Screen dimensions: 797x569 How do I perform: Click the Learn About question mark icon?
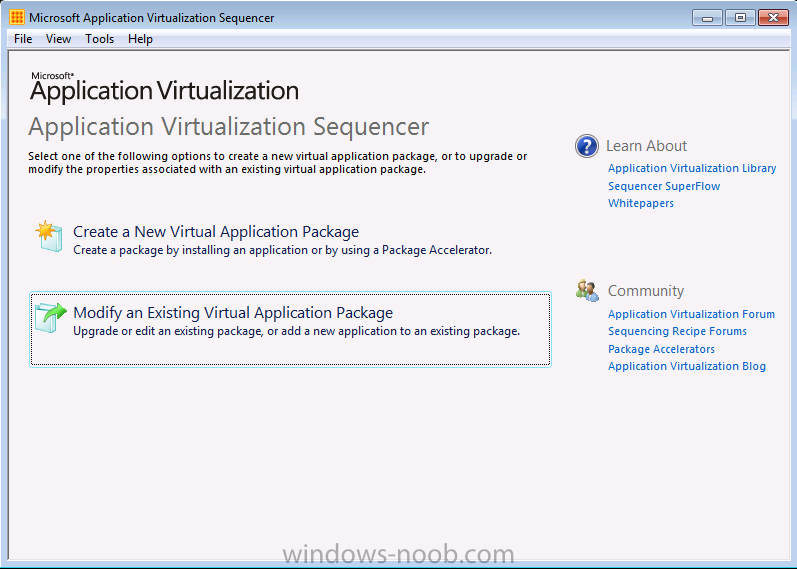587,146
